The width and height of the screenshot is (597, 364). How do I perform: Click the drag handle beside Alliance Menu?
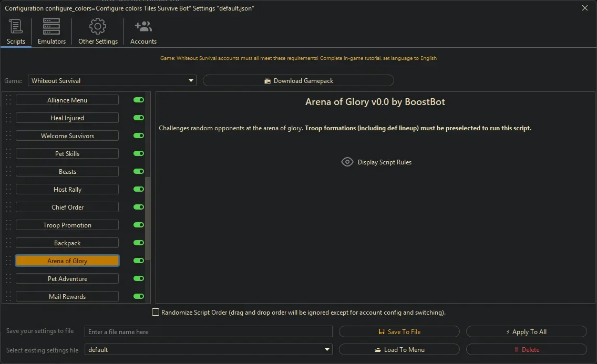8,100
